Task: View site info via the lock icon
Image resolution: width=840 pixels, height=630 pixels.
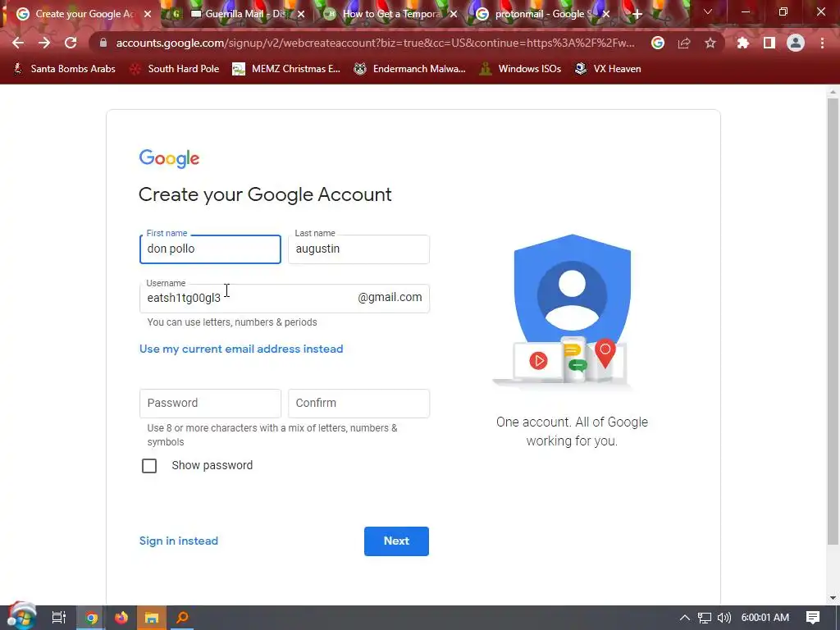Action: tap(103, 43)
